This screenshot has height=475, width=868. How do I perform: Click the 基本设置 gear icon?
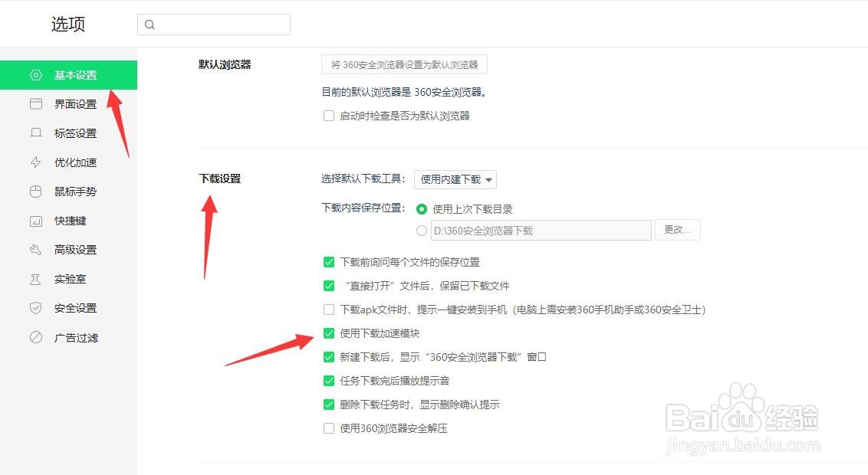(36, 75)
